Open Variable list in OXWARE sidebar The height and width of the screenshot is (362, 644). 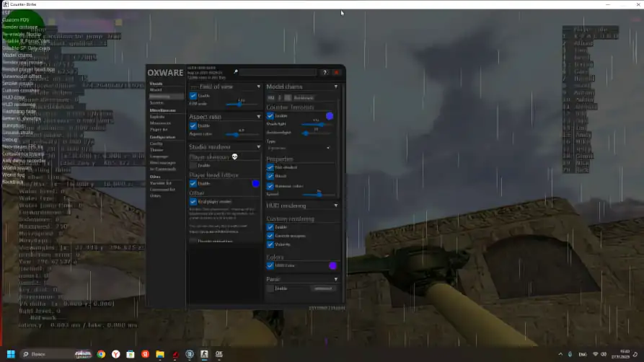point(161,183)
